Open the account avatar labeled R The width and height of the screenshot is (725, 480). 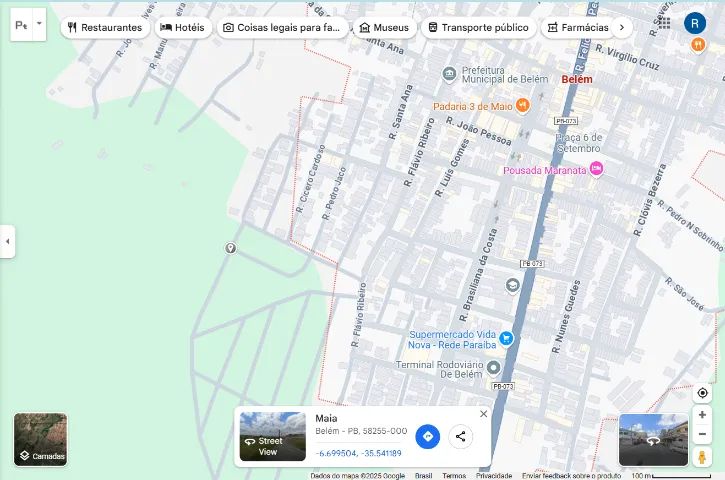click(695, 24)
